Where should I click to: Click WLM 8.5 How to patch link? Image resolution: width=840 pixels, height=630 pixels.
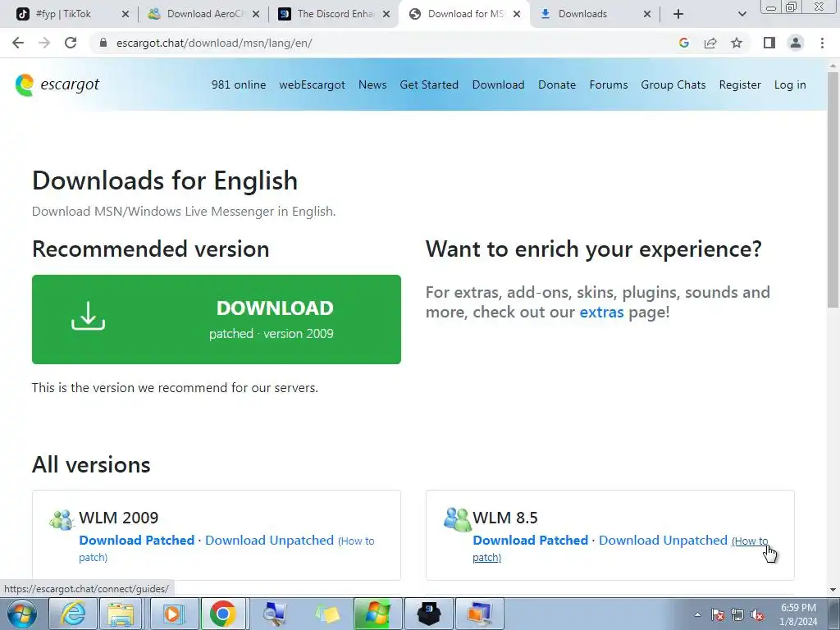[x=750, y=541]
